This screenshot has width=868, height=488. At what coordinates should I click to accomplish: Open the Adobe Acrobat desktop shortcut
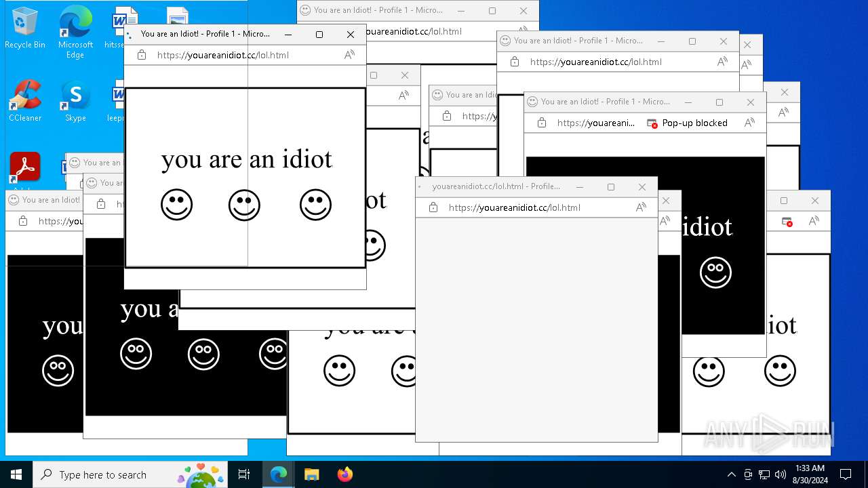(25, 169)
